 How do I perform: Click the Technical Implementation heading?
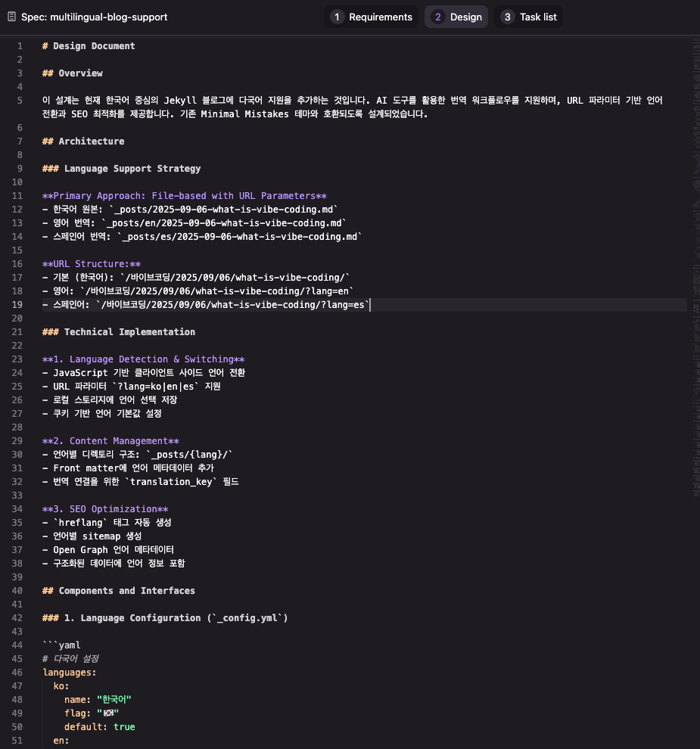coord(119,332)
